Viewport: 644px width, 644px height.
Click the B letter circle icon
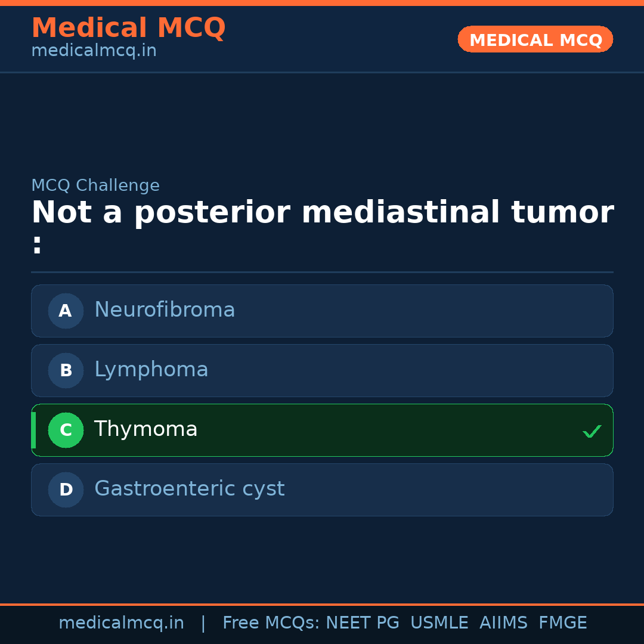coord(66,370)
